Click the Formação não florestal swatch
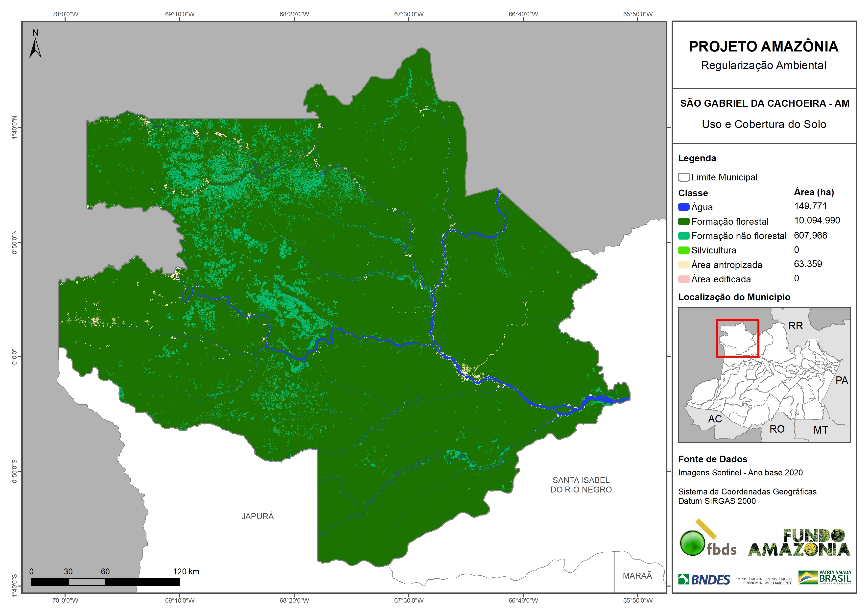 coord(683,236)
